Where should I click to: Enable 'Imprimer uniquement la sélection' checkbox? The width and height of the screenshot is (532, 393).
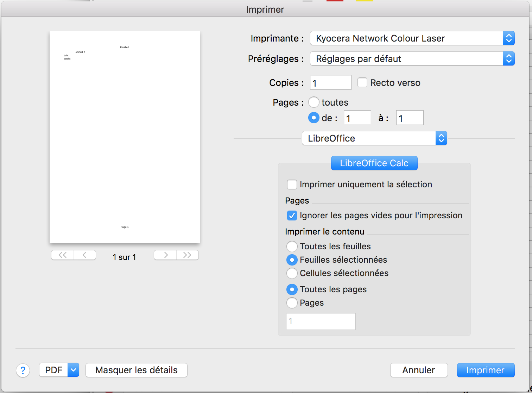292,185
